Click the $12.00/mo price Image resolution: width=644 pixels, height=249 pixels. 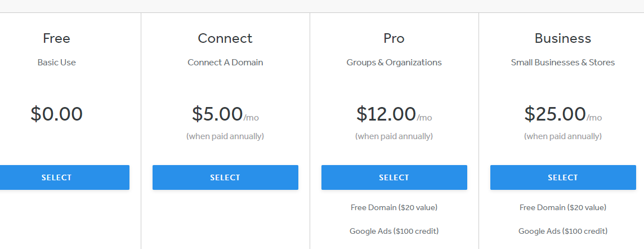click(x=394, y=114)
